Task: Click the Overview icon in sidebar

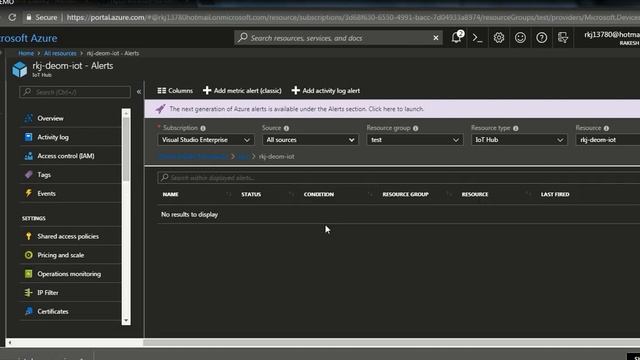Action: coord(28,118)
